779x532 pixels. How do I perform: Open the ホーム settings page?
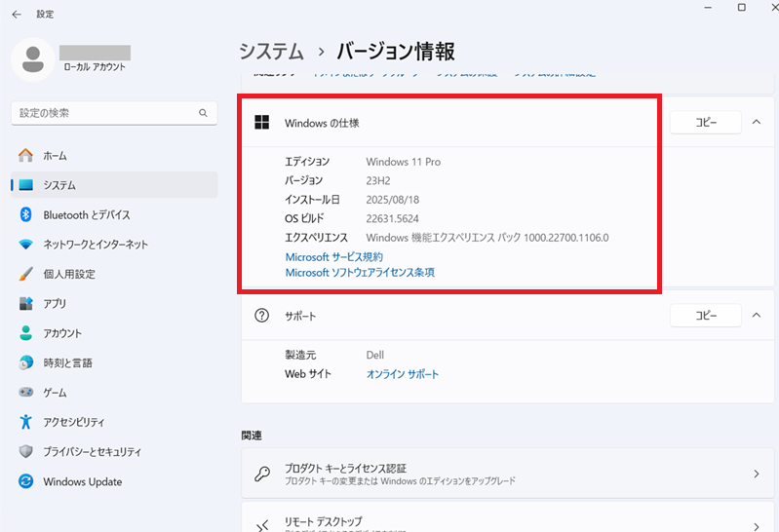click(114, 156)
